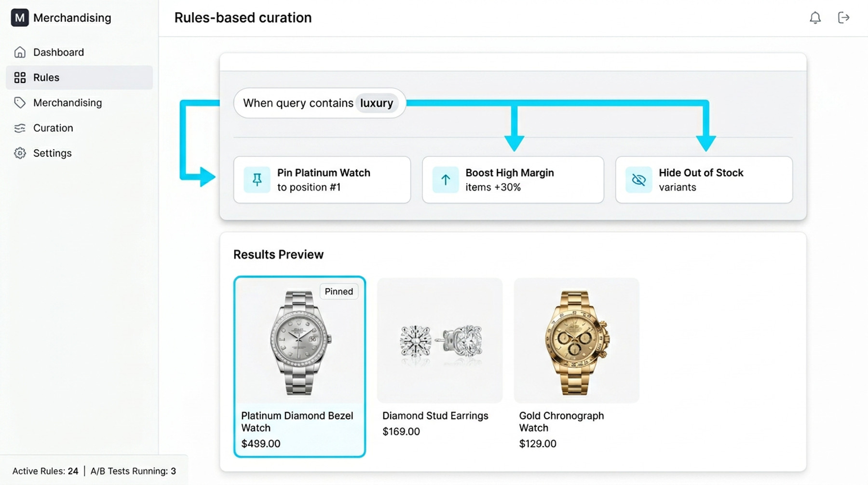Select the Boost High Margin action card

[x=513, y=180]
